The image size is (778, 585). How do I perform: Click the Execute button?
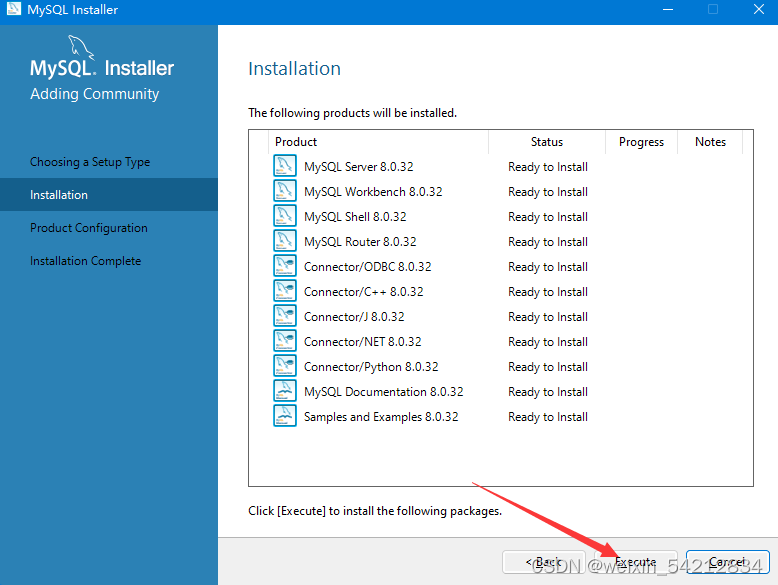(x=636, y=562)
